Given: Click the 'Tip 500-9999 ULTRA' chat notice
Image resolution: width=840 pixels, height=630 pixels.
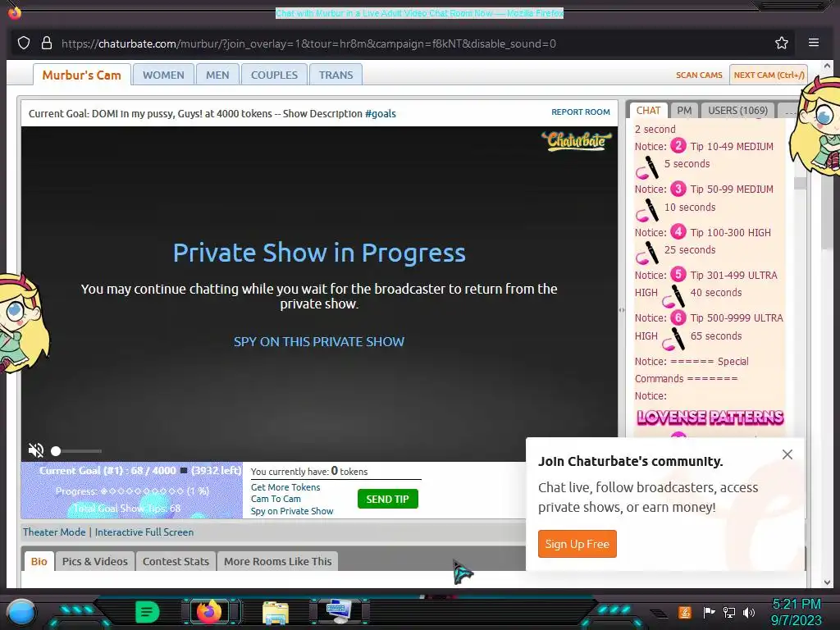Looking at the screenshot, I should tap(736, 317).
